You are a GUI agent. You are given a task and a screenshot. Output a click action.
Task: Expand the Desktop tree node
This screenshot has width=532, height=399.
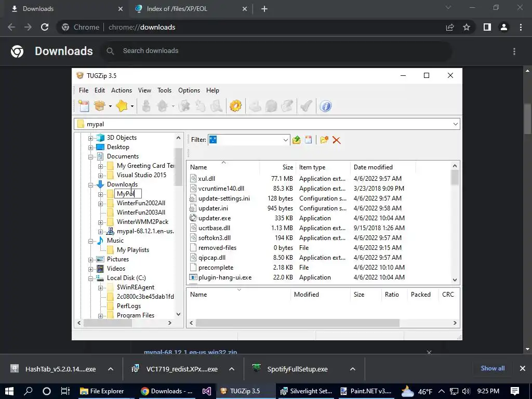click(x=90, y=148)
